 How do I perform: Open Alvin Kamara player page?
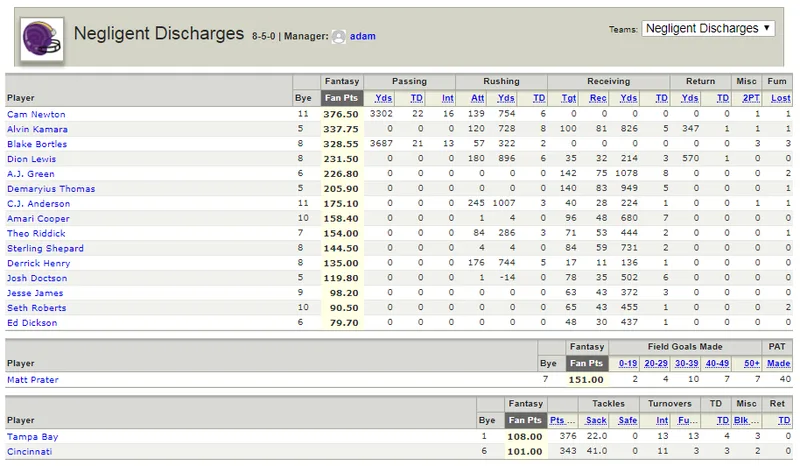click(37, 129)
